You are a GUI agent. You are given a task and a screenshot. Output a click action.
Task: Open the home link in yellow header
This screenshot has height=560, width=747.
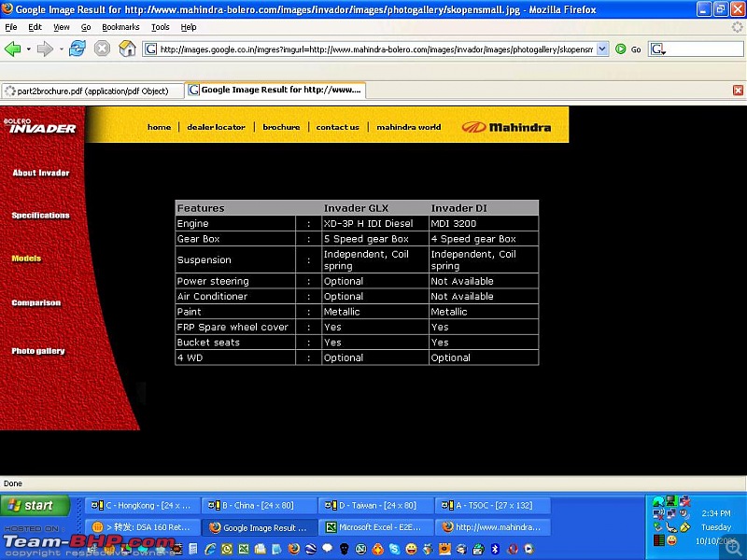(x=159, y=127)
